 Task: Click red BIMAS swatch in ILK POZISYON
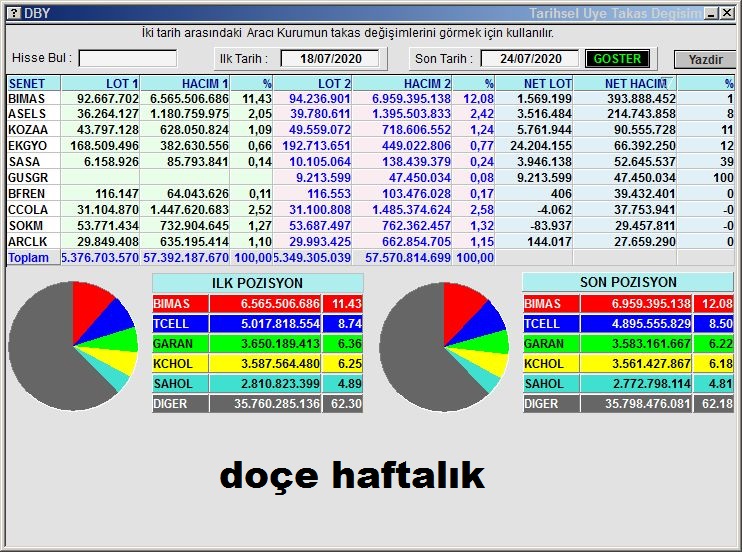(180, 303)
